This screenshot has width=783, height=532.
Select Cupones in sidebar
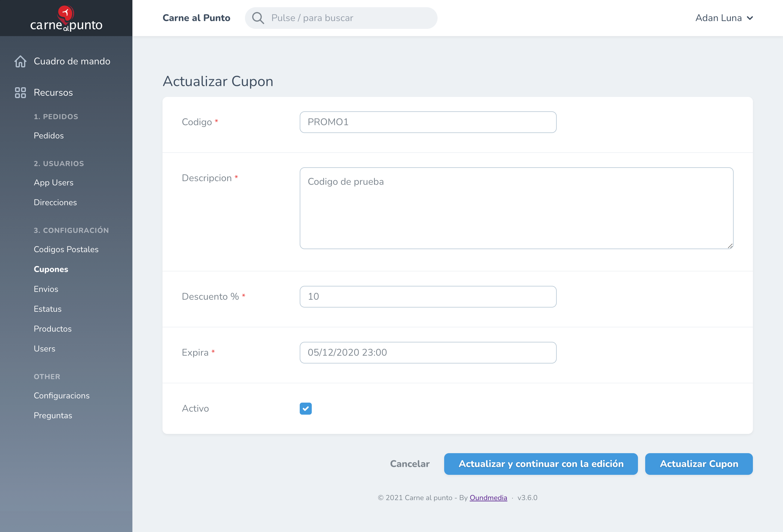(51, 269)
